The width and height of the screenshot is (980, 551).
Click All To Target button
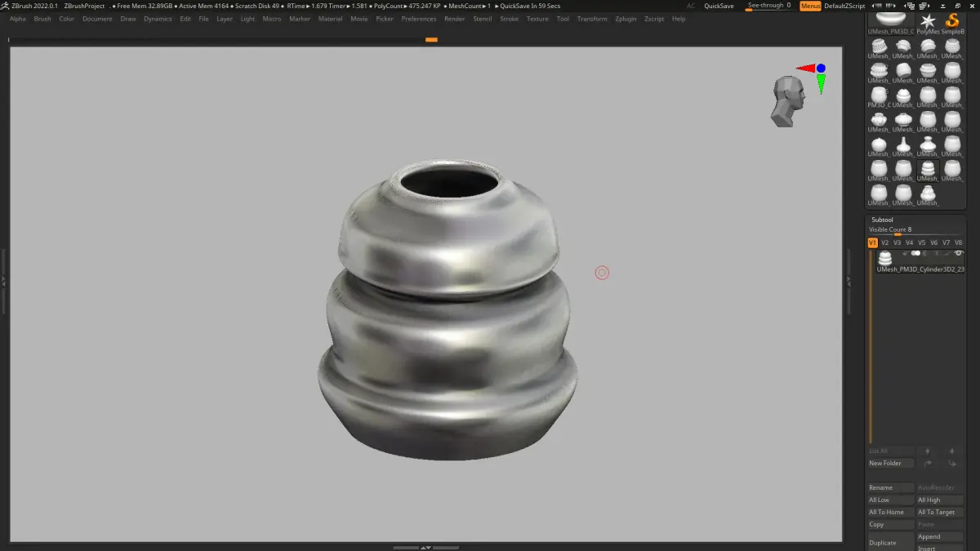click(x=940, y=512)
